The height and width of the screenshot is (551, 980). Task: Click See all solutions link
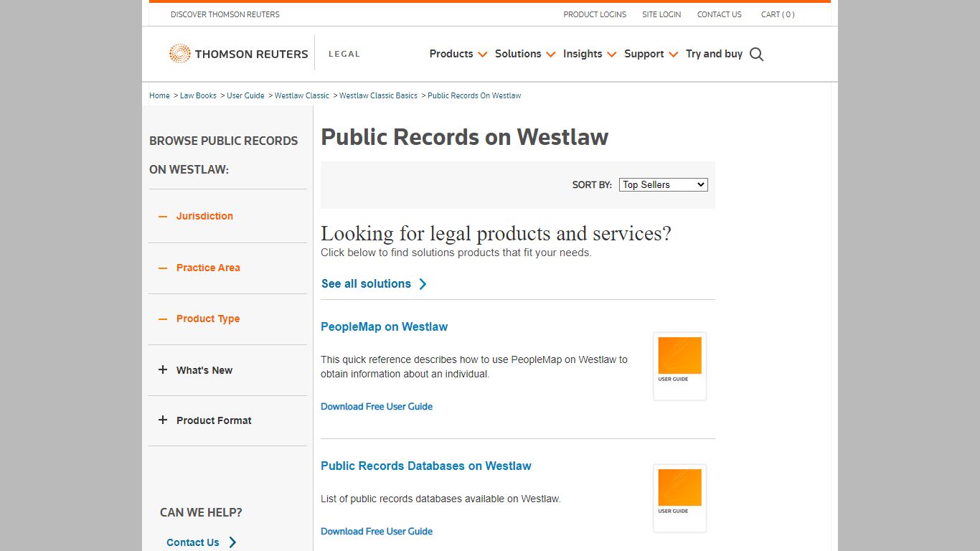tap(366, 284)
